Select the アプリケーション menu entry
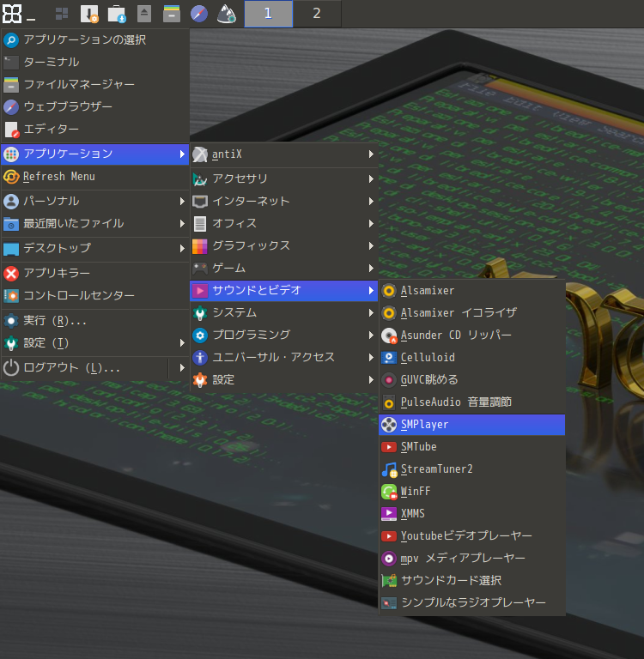 point(94,154)
